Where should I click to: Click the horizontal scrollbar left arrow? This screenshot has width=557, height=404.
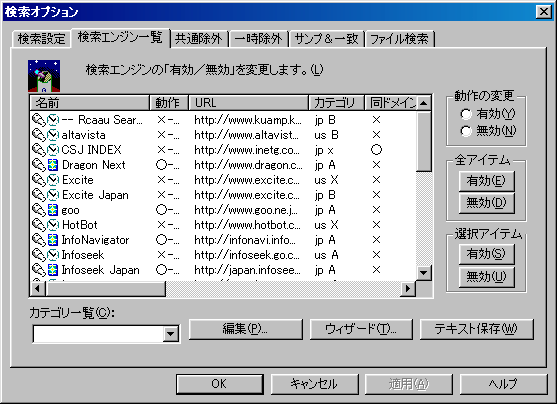[38, 289]
